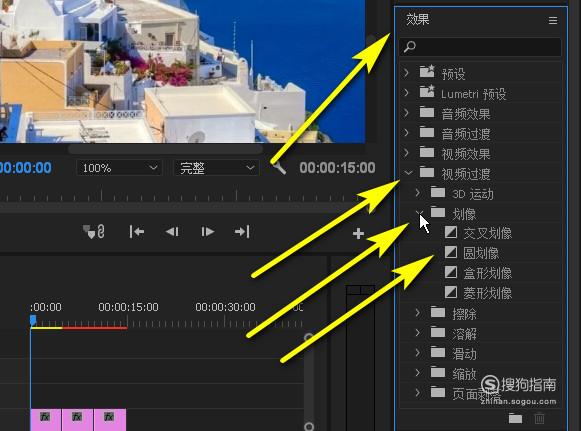581x431 pixels.
Task: Expand the 视频效果 folder
Action: point(406,152)
